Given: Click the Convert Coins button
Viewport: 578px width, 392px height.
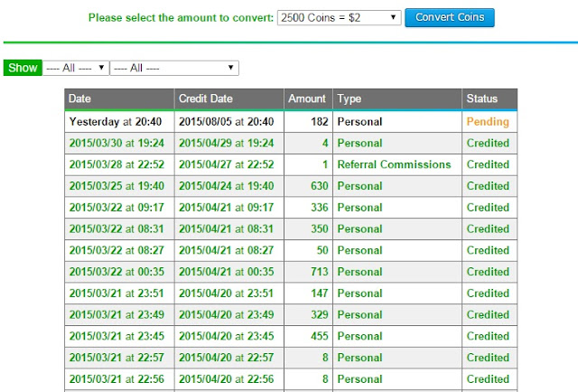Looking at the screenshot, I should tap(450, 17).
